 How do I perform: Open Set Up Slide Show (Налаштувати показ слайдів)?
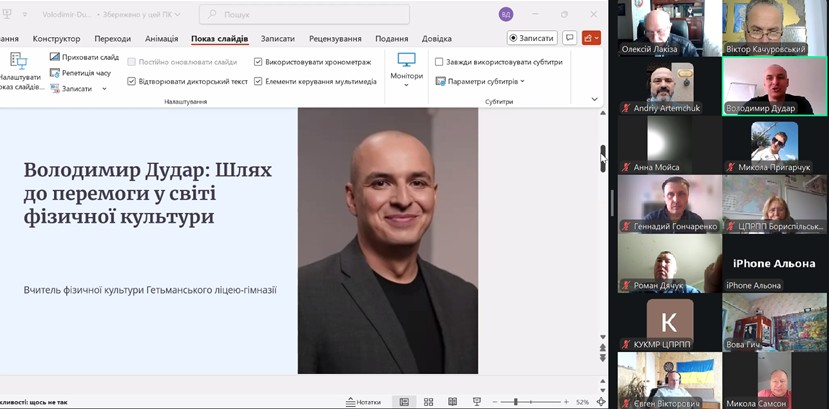pos(18,71)
